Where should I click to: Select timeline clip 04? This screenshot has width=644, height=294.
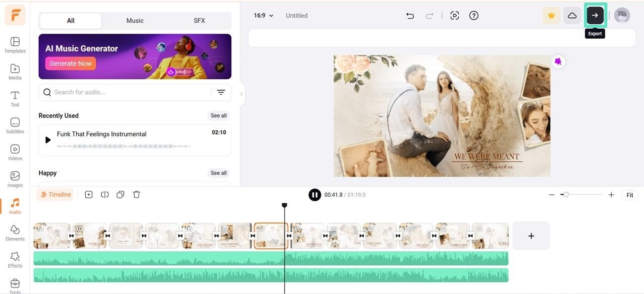coord(162,236)
